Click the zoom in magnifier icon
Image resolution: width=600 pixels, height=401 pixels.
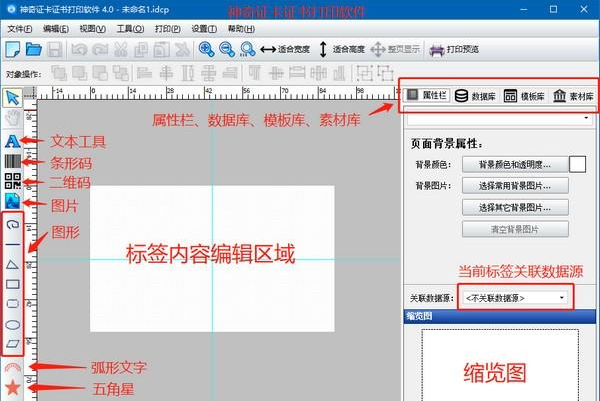tap(206, 49)
